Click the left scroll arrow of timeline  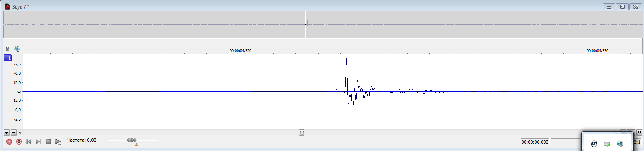point(21,132)
